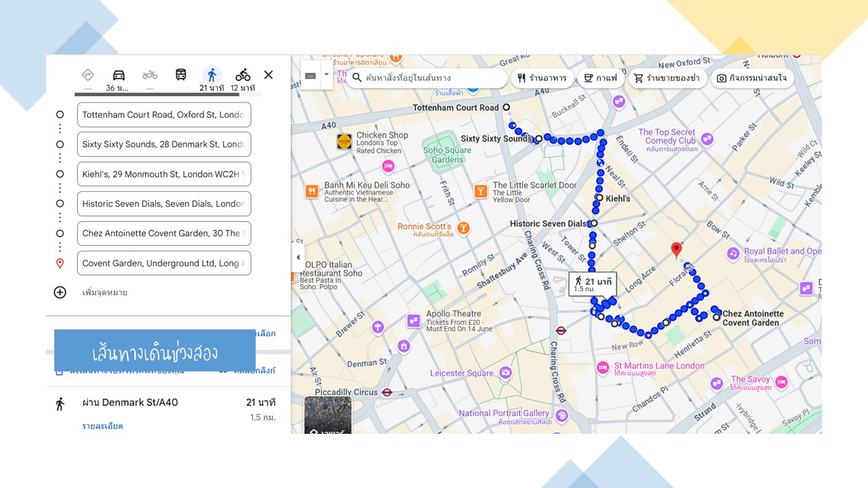Viewport: 868px width, 488px height.
Task: Filter by กิจกรรมน่าสนใจ attractions chip
Action: pos(752,78)
